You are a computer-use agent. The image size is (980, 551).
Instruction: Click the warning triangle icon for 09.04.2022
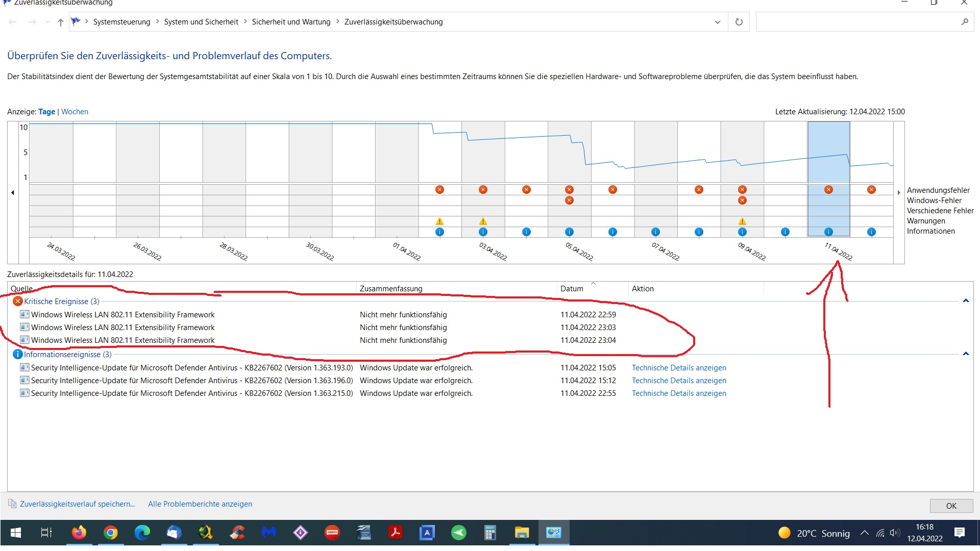click(x=742, y=221)
